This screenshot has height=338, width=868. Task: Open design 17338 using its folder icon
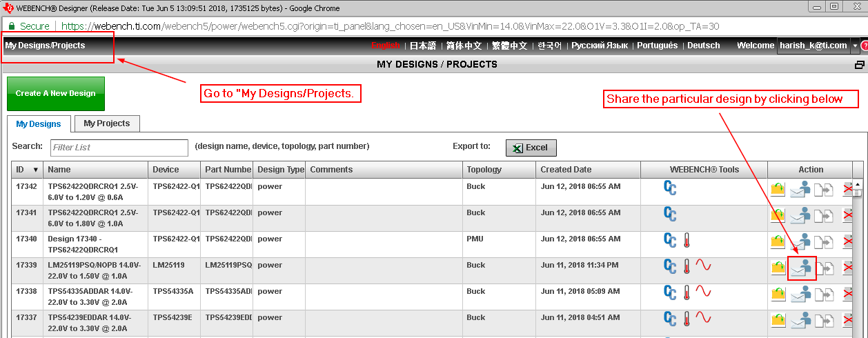pyautogui.click(x=778, y=294)
